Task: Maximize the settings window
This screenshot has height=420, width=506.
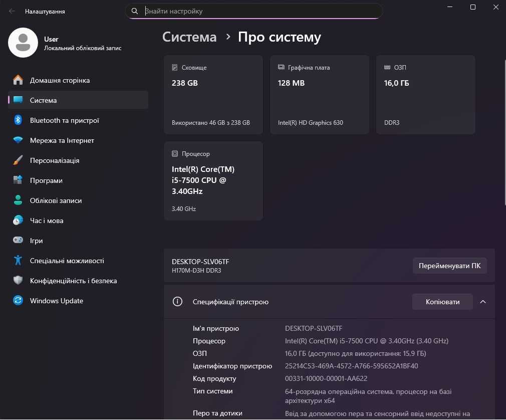Action: click(x=473, y=7)
